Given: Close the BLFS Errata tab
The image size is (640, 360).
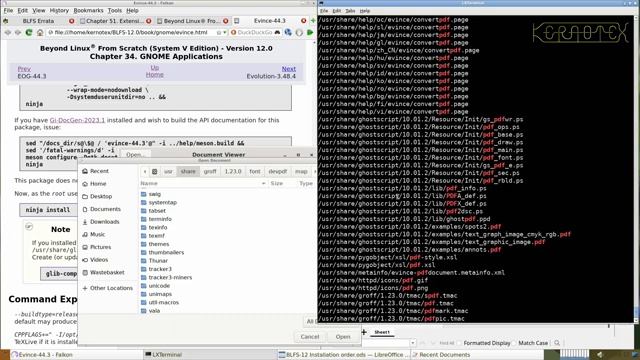Looking at the screenshot, I should click(x=71, y=21).
